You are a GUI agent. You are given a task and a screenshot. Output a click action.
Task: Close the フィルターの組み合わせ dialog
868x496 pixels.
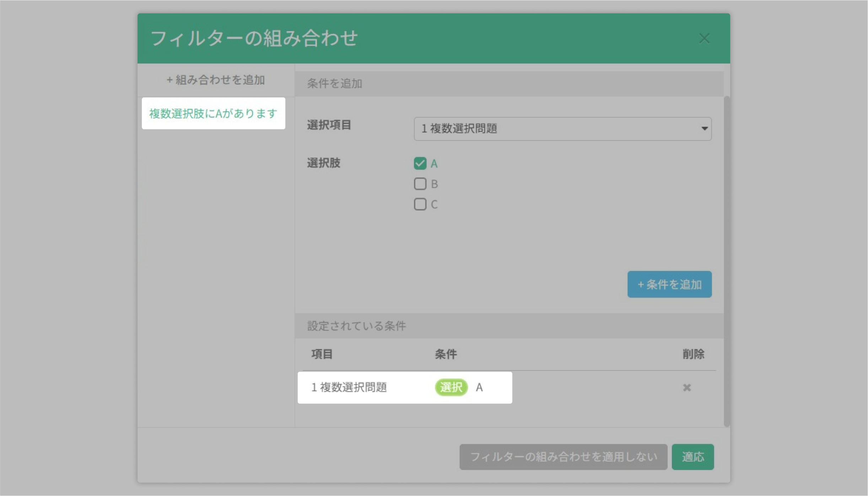[704, 38]
